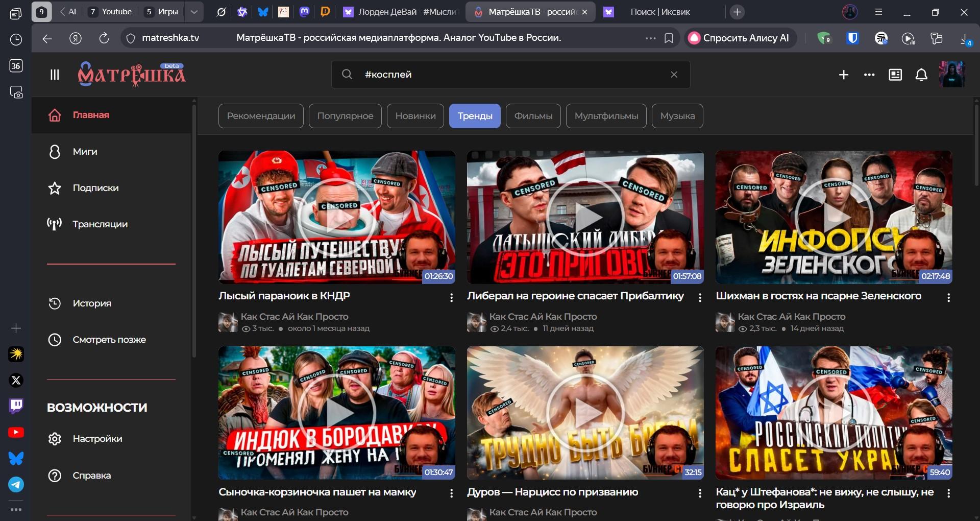Open user profile avatar
The image size is (980, 521).
[x=952, y=75]
